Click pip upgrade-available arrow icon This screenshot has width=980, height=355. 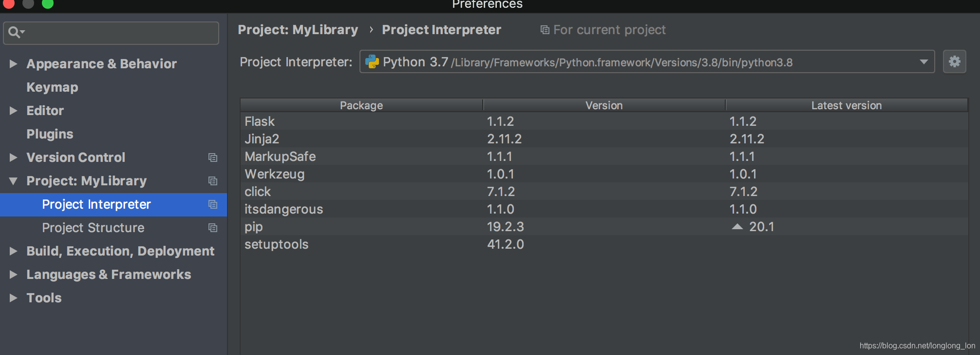(737, 227)
